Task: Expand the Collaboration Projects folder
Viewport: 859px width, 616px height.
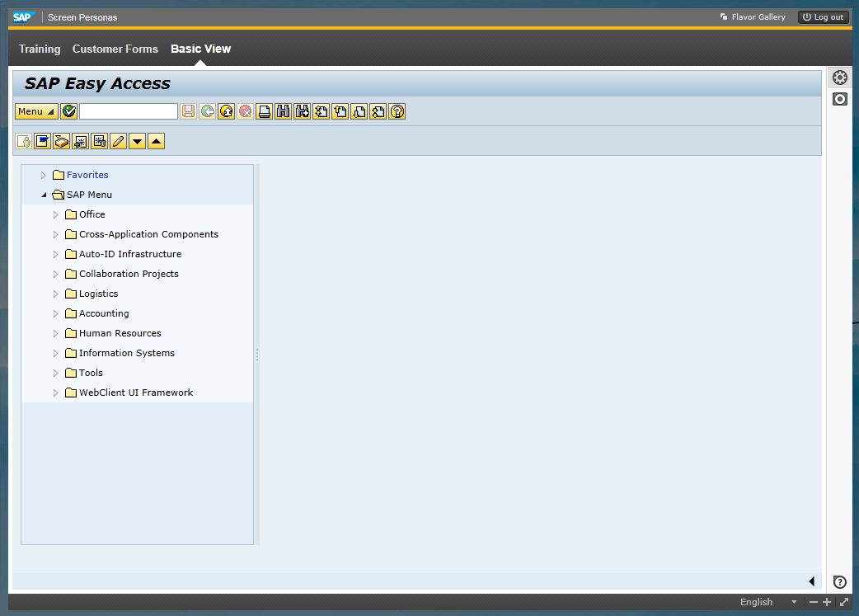Action: click(x=55, y=274)
